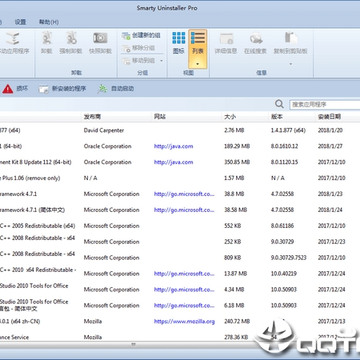This screenshot has width=360, height=360.
Task: Select the David Carpenter publisher cell
Action: tap(104, 130)
